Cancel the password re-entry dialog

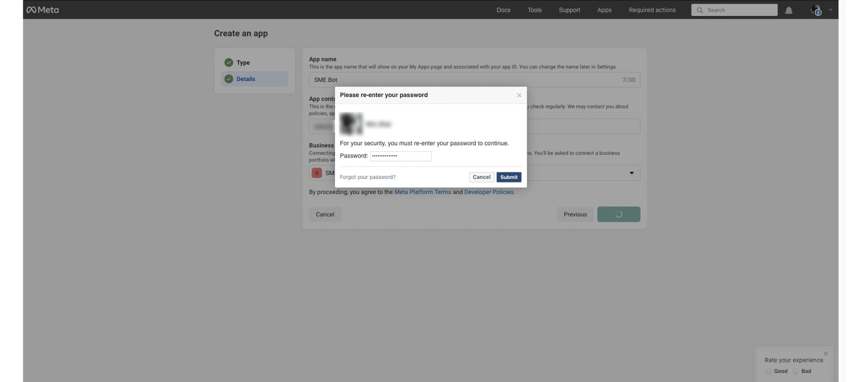(481, 177)
